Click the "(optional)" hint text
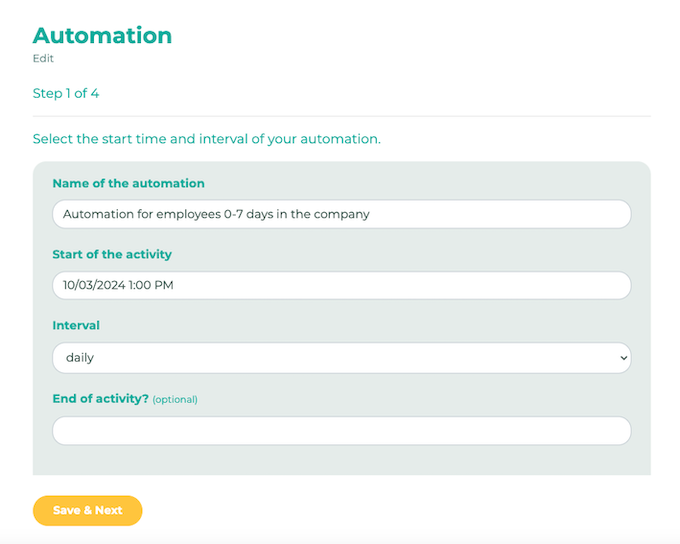Image resolution: width=680 pixels, height=544 pixels. click(175, 400)
